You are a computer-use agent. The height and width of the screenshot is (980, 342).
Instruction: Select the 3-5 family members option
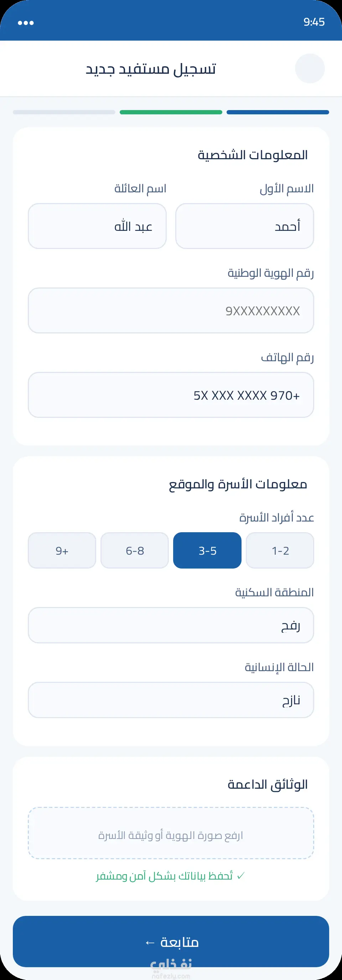(207, 550)
